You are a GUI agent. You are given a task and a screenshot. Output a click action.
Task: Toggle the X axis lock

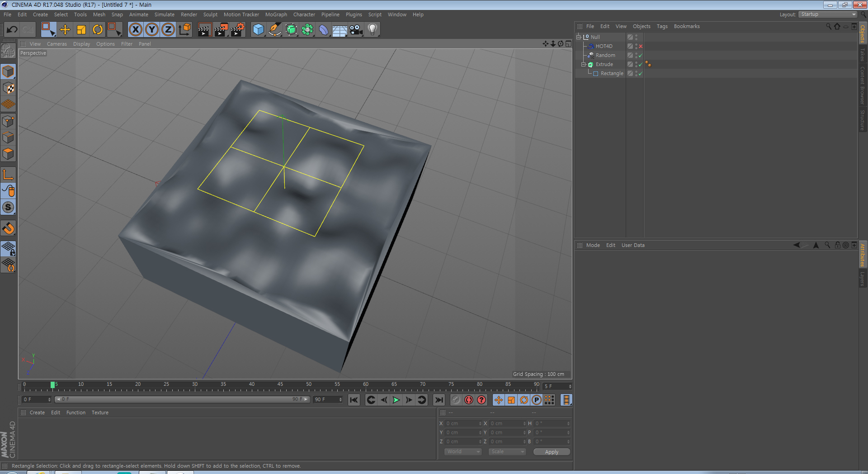[x=135, y=30]
